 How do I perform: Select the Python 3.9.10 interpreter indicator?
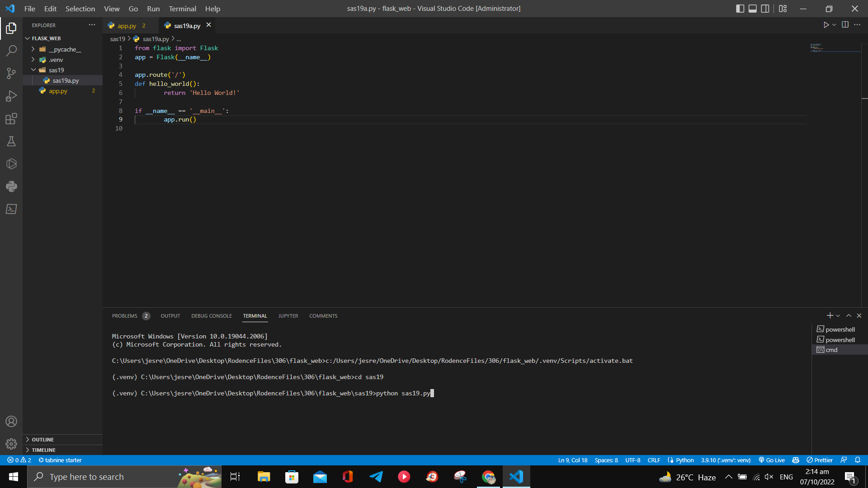tap(725, 460)
